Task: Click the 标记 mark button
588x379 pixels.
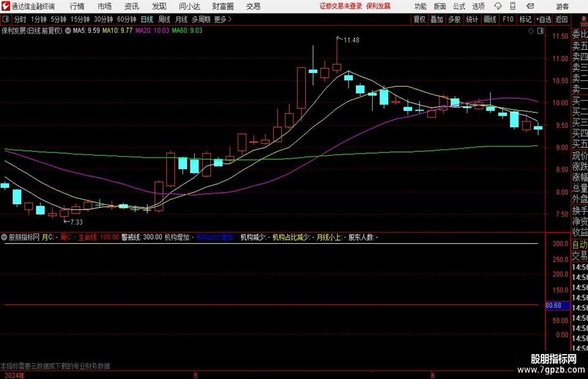Action: [525, 19]
